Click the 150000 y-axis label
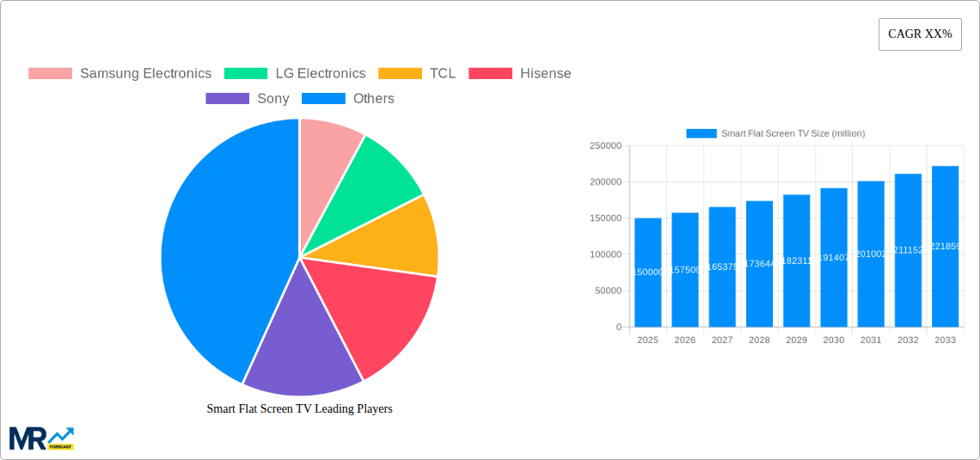 [x=606, y=218]
